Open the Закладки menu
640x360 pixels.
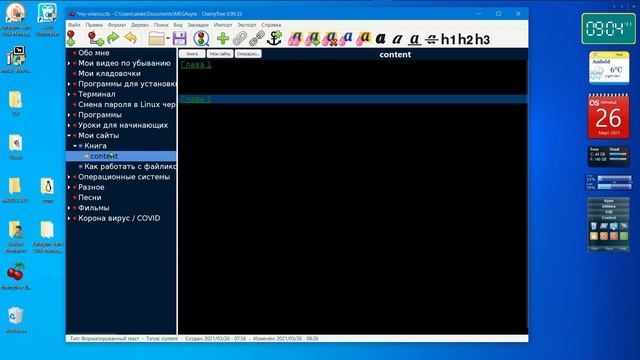[x=198, y=25]
